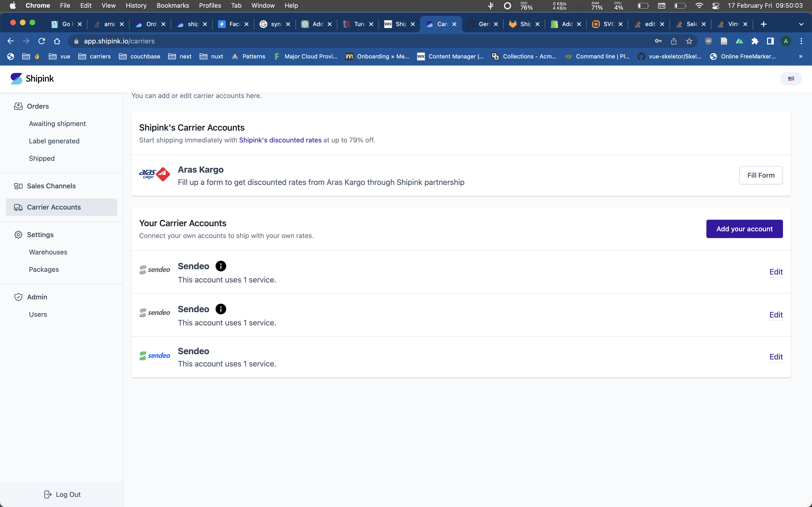
Task: Expand the tab search chevron
Action: [801, 24]
